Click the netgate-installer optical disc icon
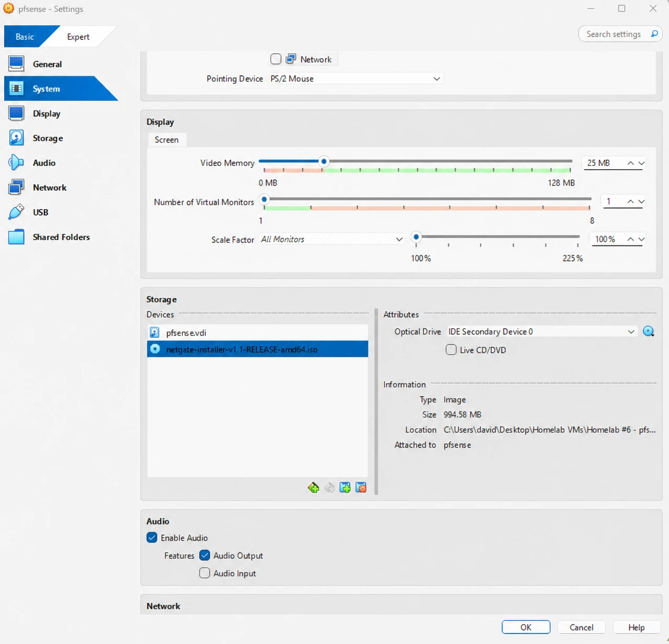This screenshot has width=669, height=644. pyautogui.click(x=154, y=349)
